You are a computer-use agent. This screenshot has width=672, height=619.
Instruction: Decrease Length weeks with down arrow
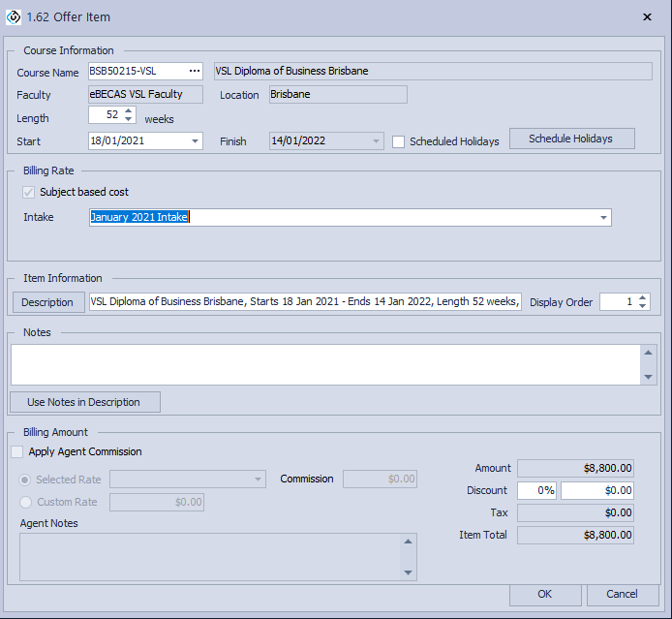129,119
